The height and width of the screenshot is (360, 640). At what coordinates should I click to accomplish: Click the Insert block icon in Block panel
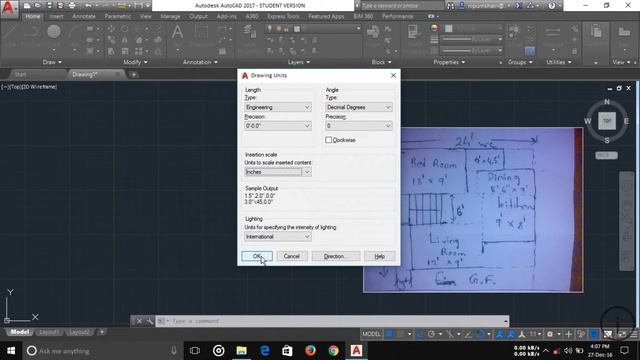tap(373, 32)
